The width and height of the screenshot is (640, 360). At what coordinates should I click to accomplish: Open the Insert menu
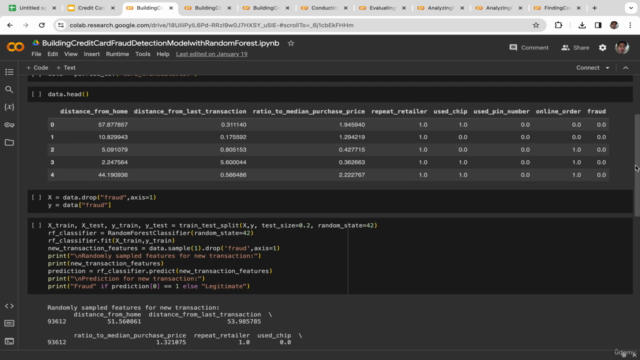tap(91, 54)
